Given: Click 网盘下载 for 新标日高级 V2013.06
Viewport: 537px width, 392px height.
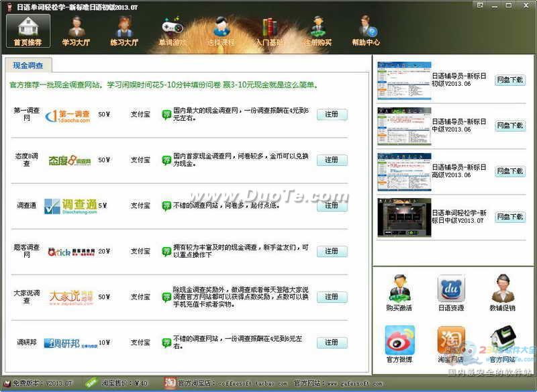Looking at the screenshot, I should pyautogui.click(x=510, y=171).
